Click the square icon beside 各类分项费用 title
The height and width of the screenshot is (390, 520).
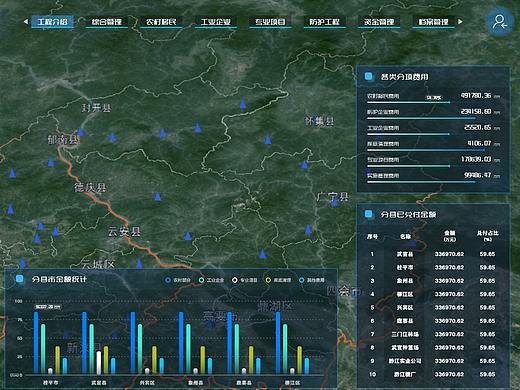(x=369, y=77)
